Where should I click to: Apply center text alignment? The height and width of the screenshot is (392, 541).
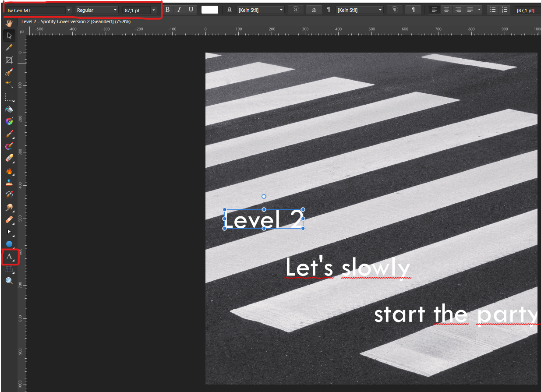[446, 9]
